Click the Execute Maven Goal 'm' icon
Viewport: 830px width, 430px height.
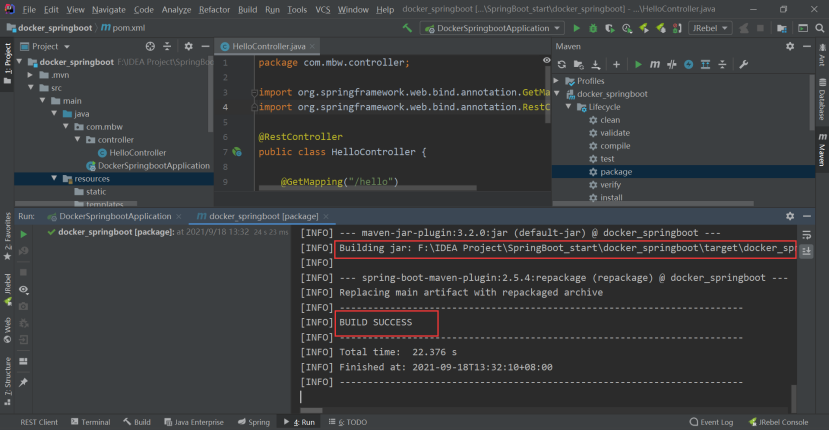pos(655,65)
